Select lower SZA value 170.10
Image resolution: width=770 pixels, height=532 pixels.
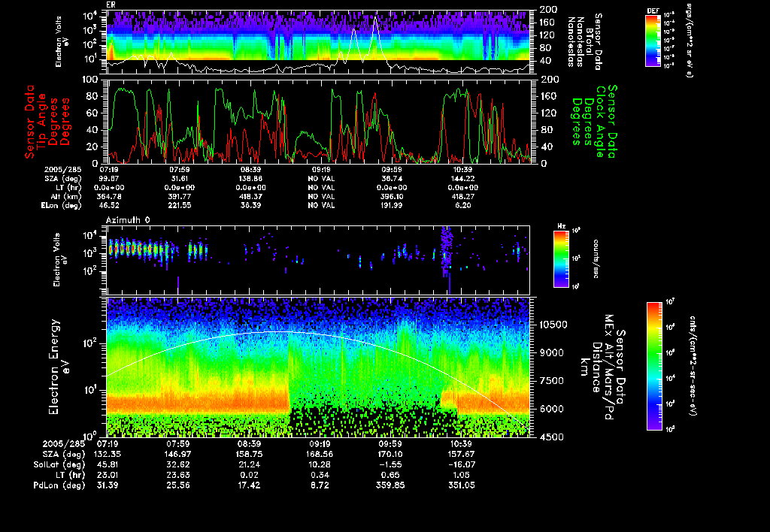click(x=390, y=455)
